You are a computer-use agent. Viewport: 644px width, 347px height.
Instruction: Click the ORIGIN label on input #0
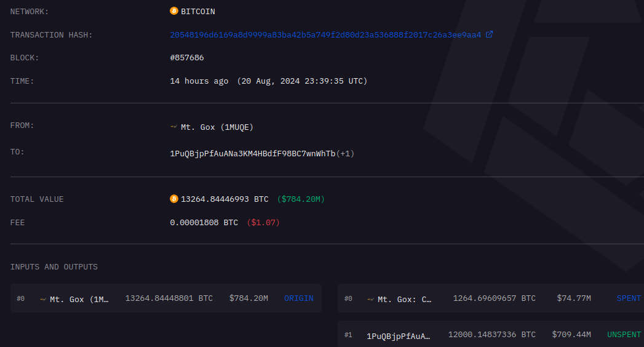tap(298, 298)
